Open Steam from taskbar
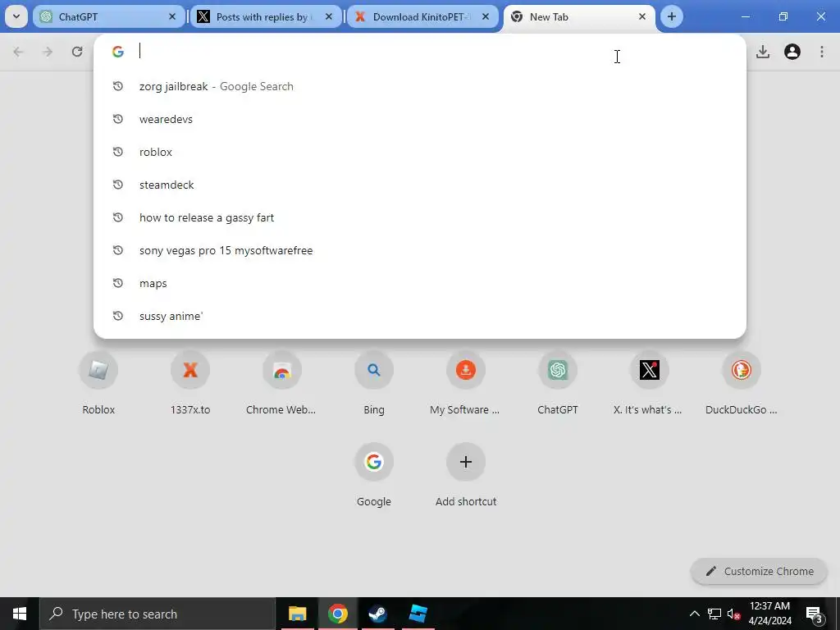 (x=377, y=614)
